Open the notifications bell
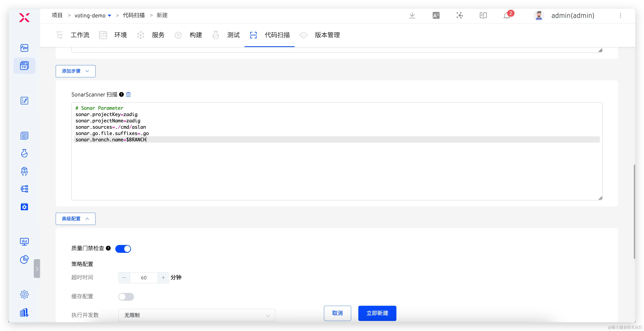644x331 pixels. point(507,15)
